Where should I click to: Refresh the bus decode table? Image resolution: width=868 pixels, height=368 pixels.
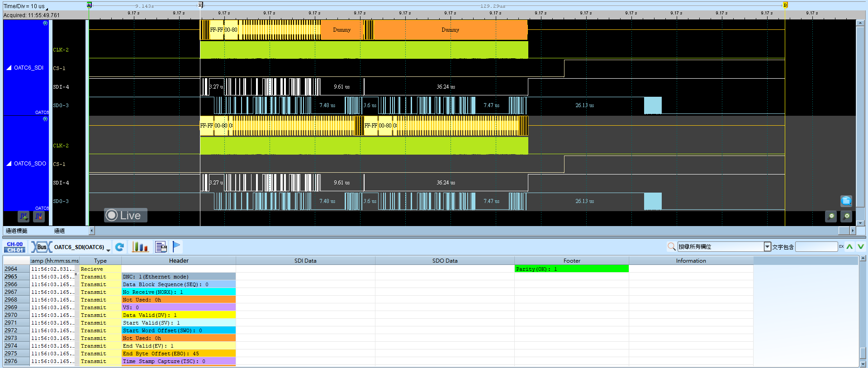coord(119,247)
